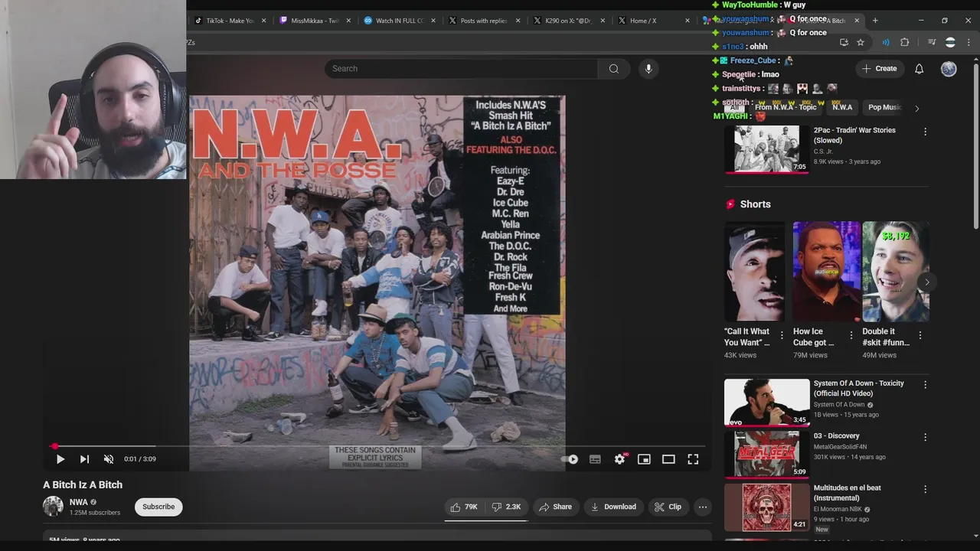
Task: Open options for 'How Ice Cube got' short
Action: (x=851, y=335)
